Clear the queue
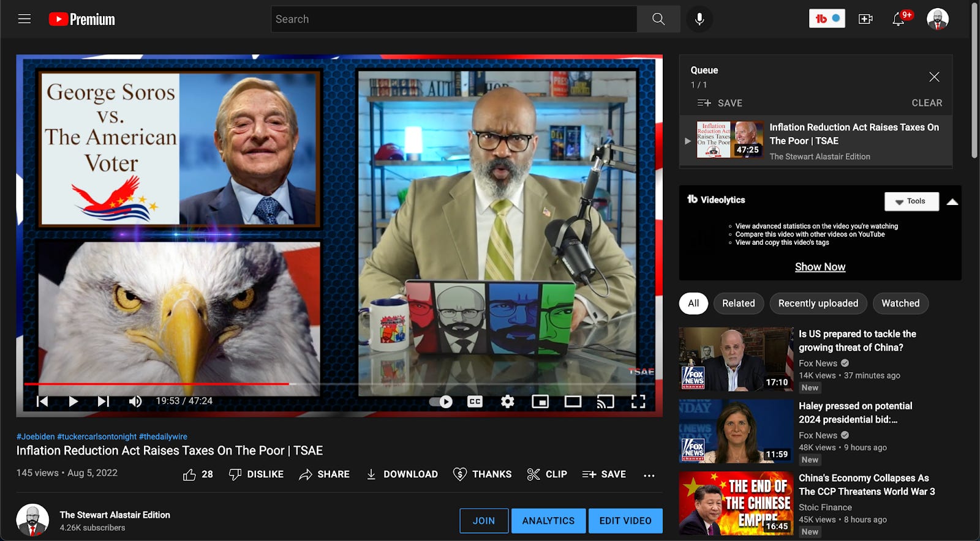Image resolution: width=980 pixels, height=541 pixels. tap(927, 103)
